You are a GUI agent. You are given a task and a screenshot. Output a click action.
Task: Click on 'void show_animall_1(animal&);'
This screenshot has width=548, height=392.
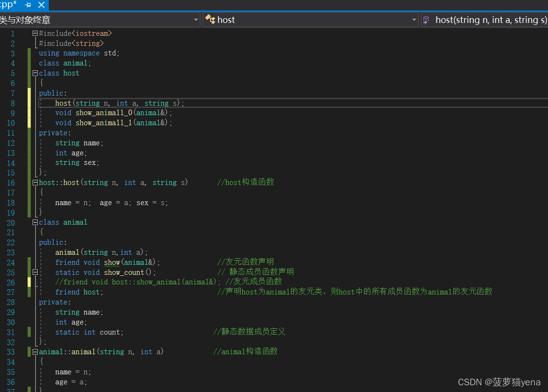[113, 123]
